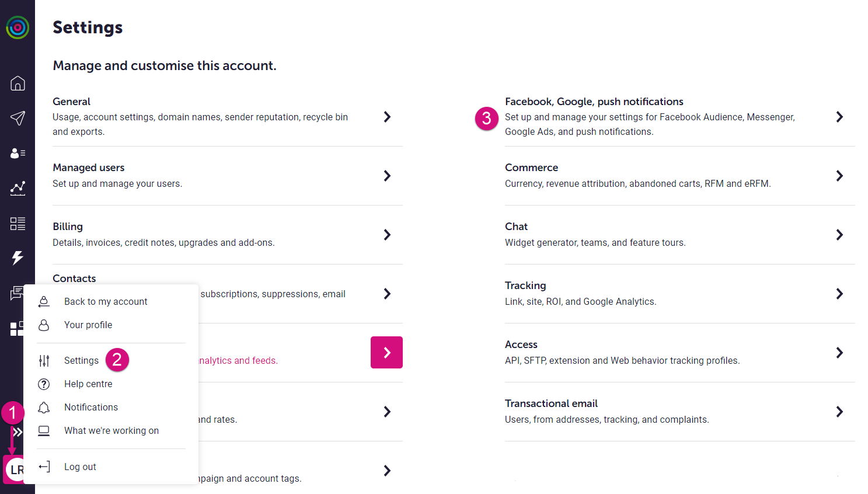
Task: Open Help centre menu entry
Action: (88, 384)
